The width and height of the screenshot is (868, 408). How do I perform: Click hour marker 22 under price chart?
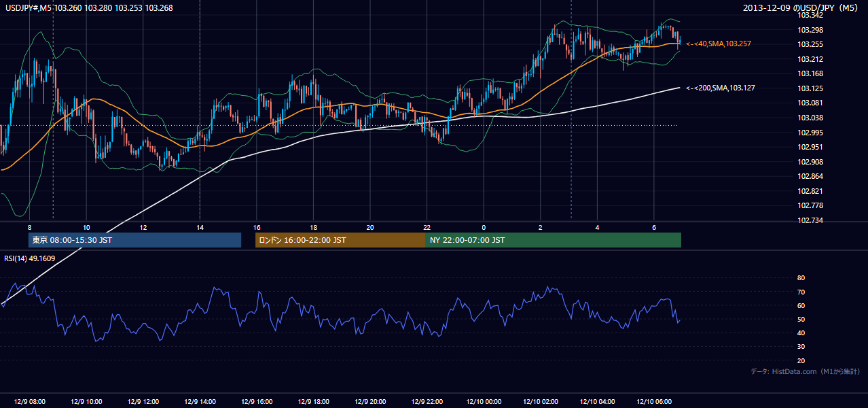pyautogui.click(x=427, y=227)
